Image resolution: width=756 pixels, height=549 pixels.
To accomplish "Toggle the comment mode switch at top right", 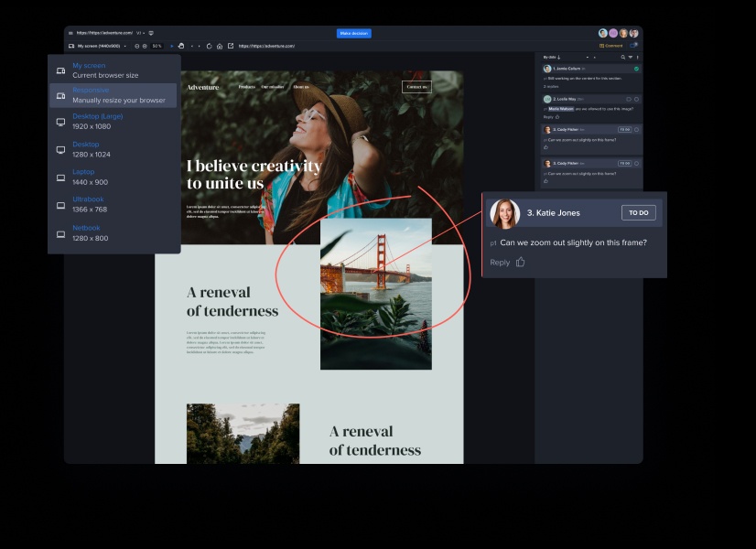I will [634, 46].
